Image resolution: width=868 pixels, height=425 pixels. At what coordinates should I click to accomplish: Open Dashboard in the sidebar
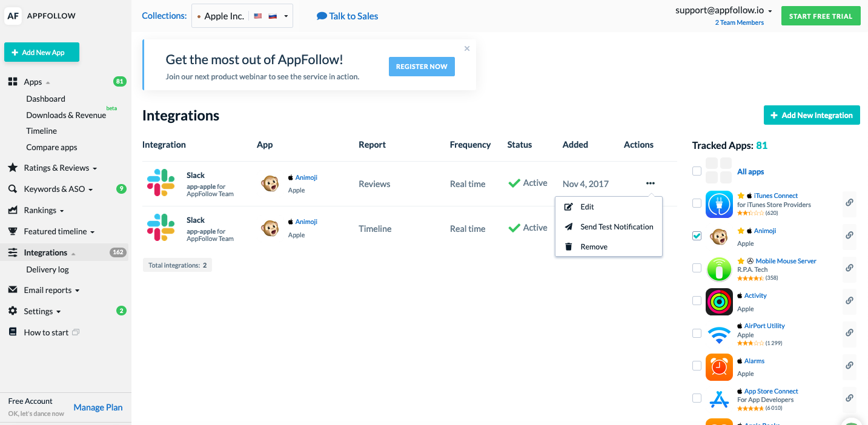[x=45, y=99]
